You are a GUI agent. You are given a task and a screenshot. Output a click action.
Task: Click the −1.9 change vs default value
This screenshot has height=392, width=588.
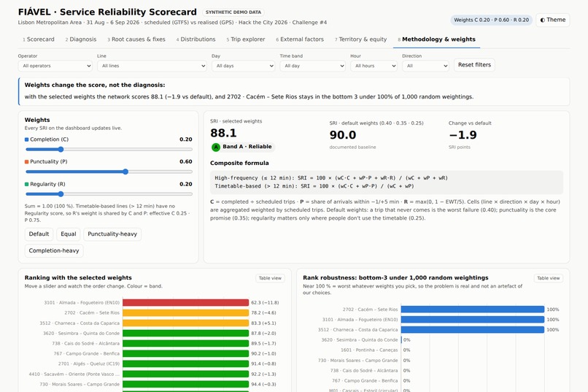[x=463, y=135]
